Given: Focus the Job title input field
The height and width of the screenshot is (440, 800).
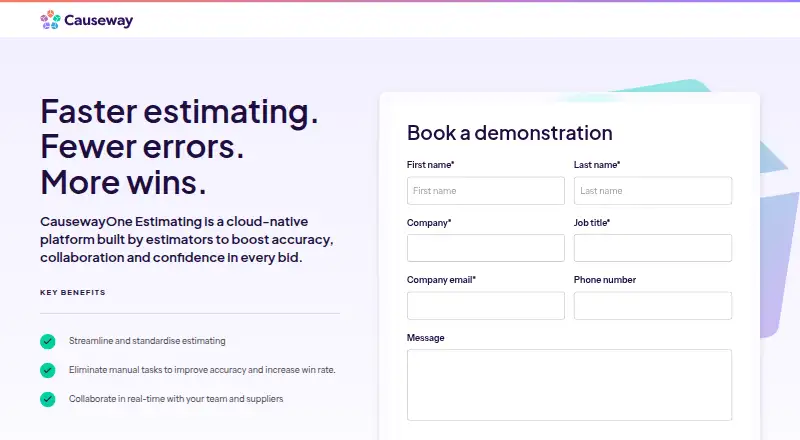Looking at the screenshot, I should pyautogui.click(x=653, y=248).
